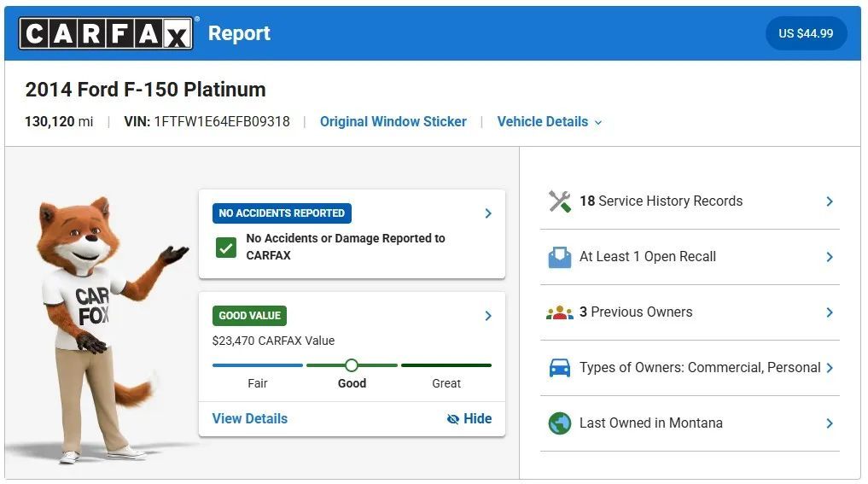Select the VIN number 1FTFW1E64EFB09318
The width and height of the screenshot is (868, 484).
(x=221, y=122)
